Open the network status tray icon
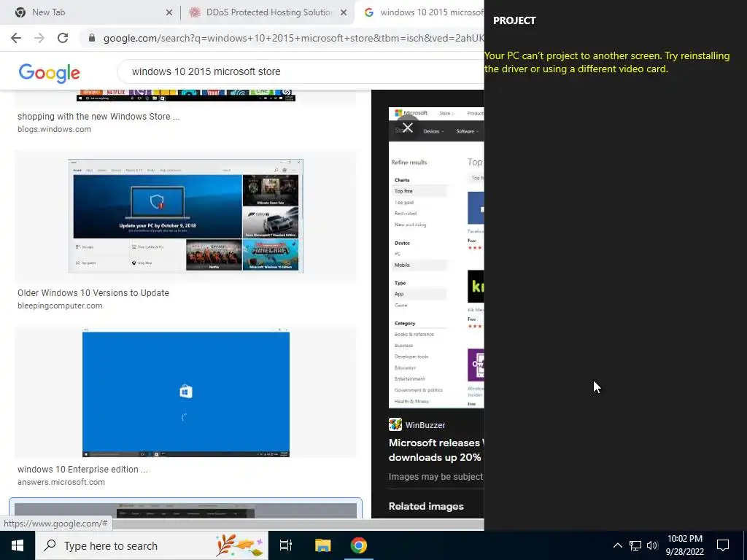The height and width of the screenshot is (560, 747). tap(635, 545)
